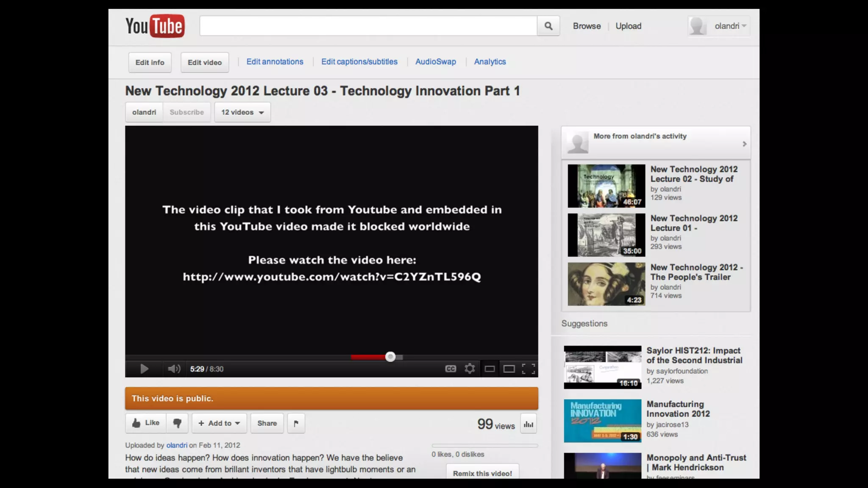The image size is (868, 488).
Task: Enter fullscreen video mode
Action: [528, 369]
